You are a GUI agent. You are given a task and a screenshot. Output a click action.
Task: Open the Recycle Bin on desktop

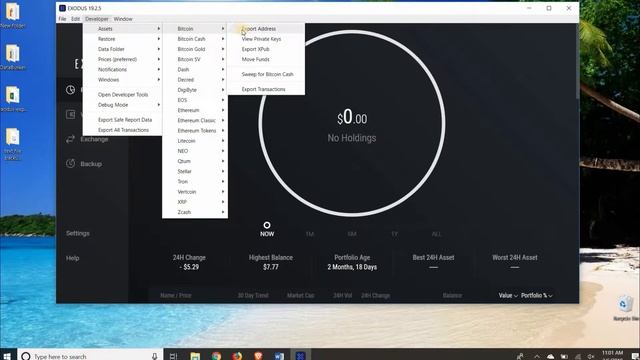pos(625,308)
